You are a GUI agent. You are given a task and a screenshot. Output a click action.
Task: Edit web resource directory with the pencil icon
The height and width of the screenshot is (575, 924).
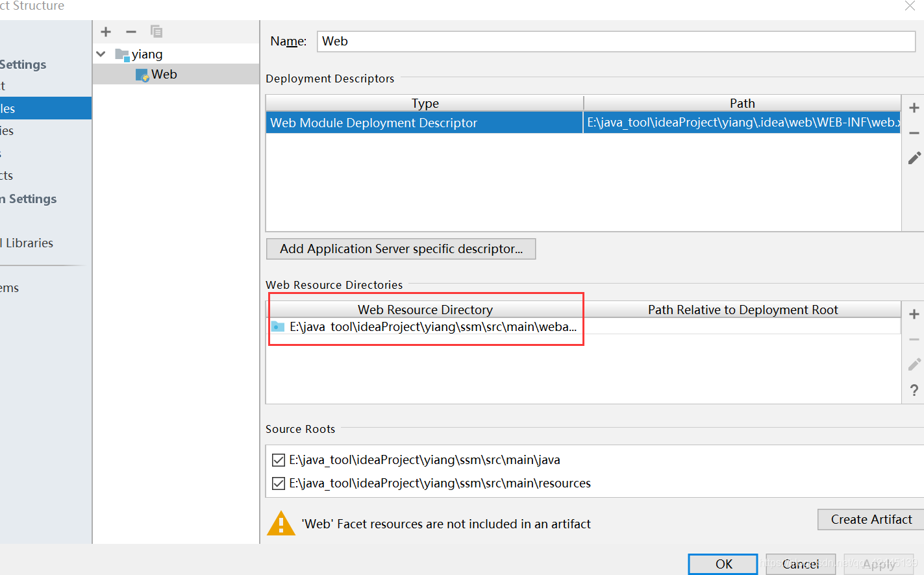click(914, 364)
